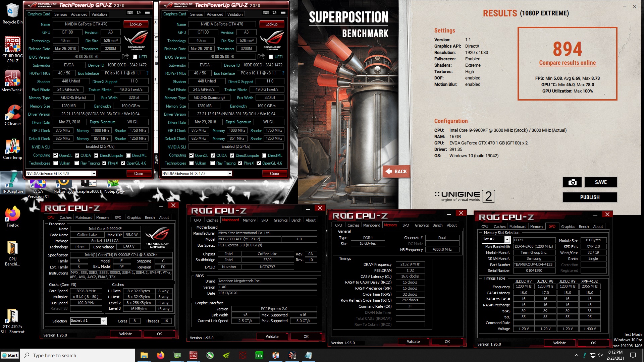Click OK button in CPU-Z SPD window
The width and height of the screenshot is (644, 362).
pyautogui.click(x=593, y=343)
